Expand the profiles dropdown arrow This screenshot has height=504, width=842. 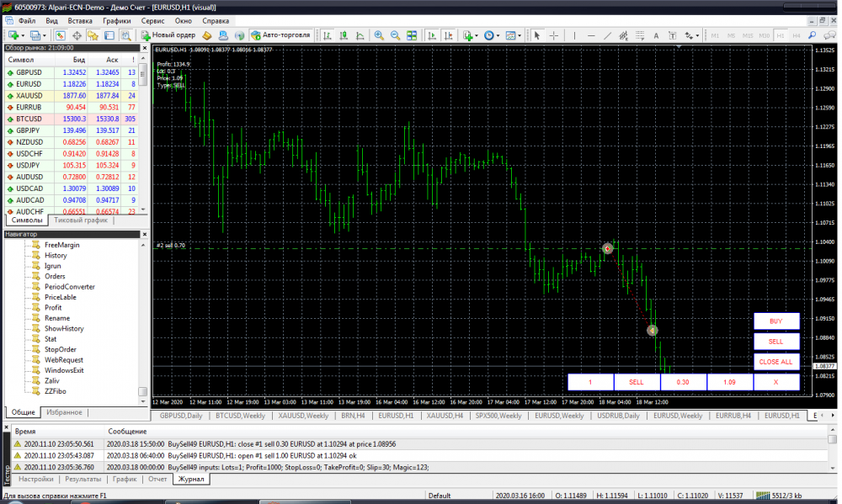click(45, 35)
